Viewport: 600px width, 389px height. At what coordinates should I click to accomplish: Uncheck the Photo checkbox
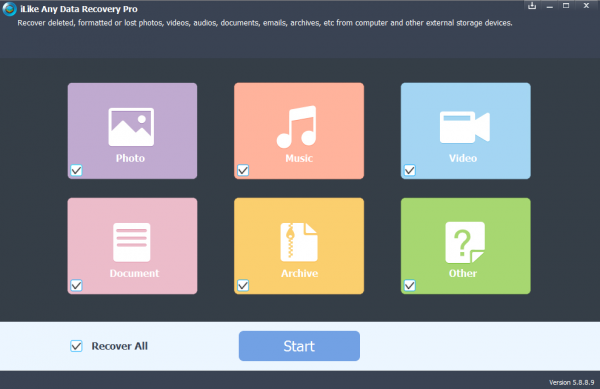pyautogui.click(x=77, y=170)
